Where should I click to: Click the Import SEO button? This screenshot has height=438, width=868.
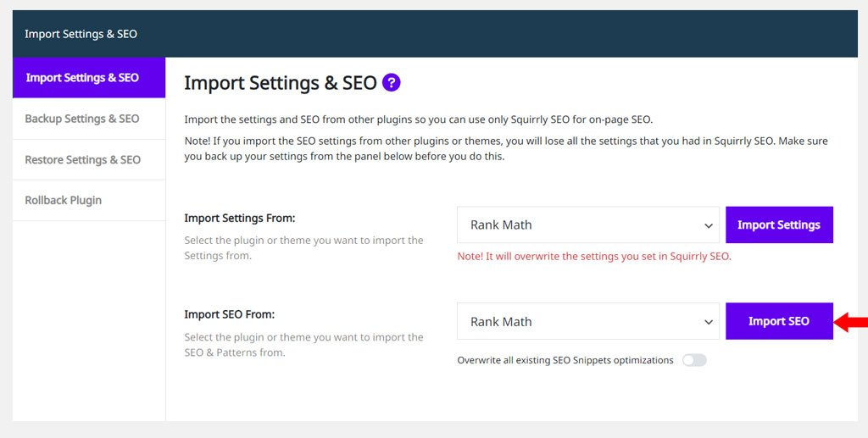click(x=779, y=321)
